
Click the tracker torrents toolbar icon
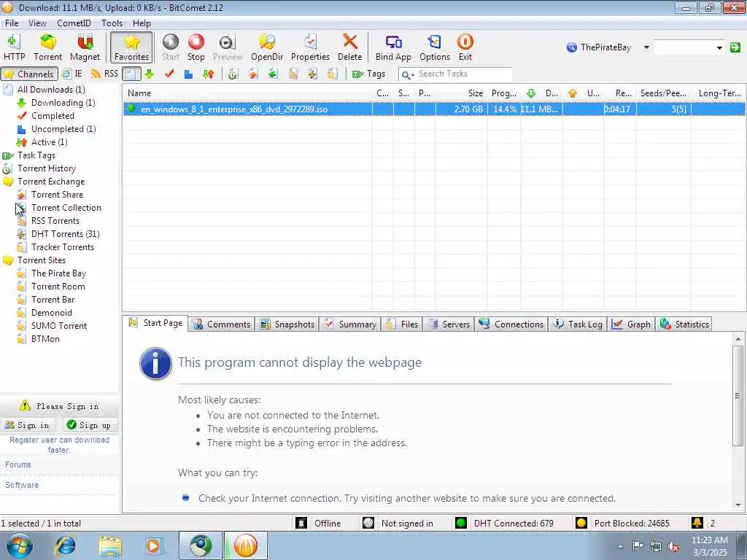(x=332, y=74)
